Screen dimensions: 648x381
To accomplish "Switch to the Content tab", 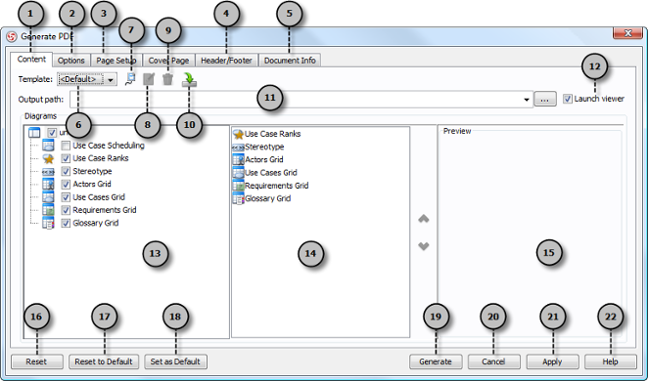I will point(31,60).
